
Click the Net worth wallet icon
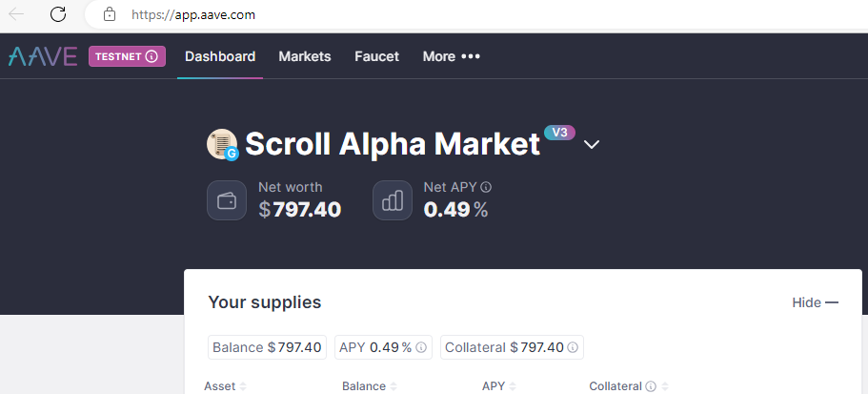227,200
